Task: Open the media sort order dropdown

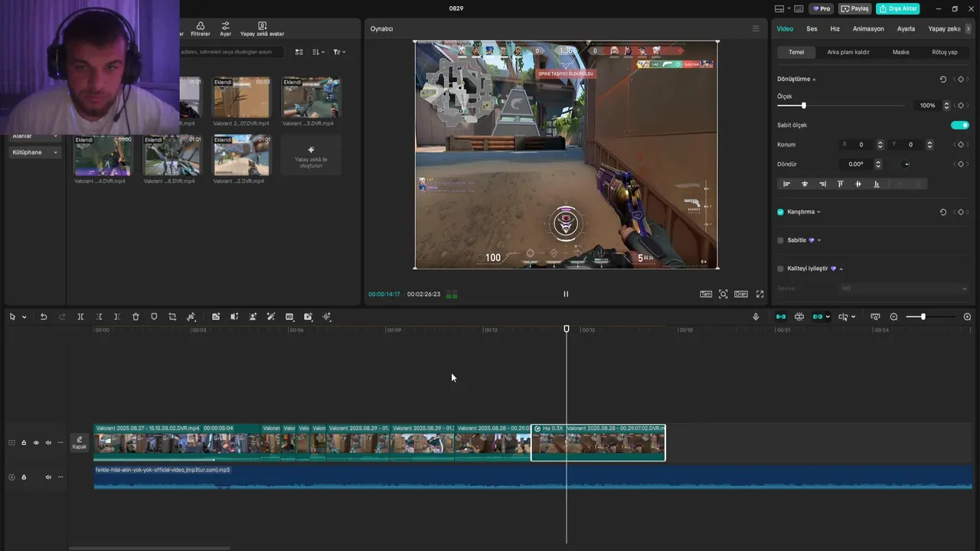Action: 319,52
